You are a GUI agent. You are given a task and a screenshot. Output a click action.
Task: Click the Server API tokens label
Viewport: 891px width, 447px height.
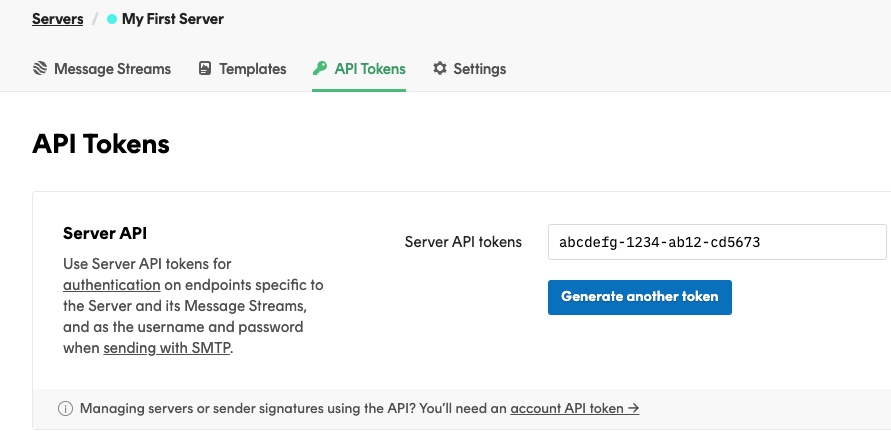coord(463,242)
